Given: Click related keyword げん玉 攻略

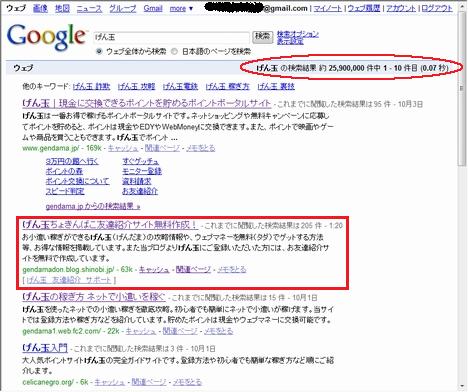Looking at the screenshot, I should click(x=136, y=87).
